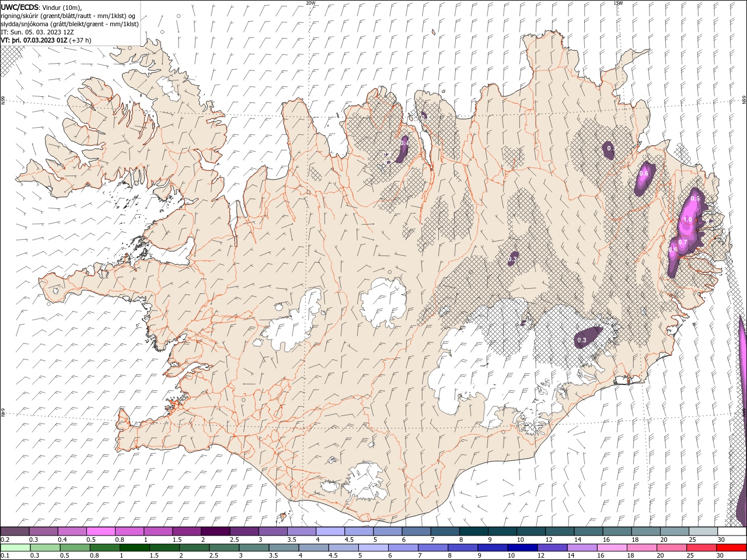Select top-row swatch between 0.2 and 0.3

(x=15, y=531)
